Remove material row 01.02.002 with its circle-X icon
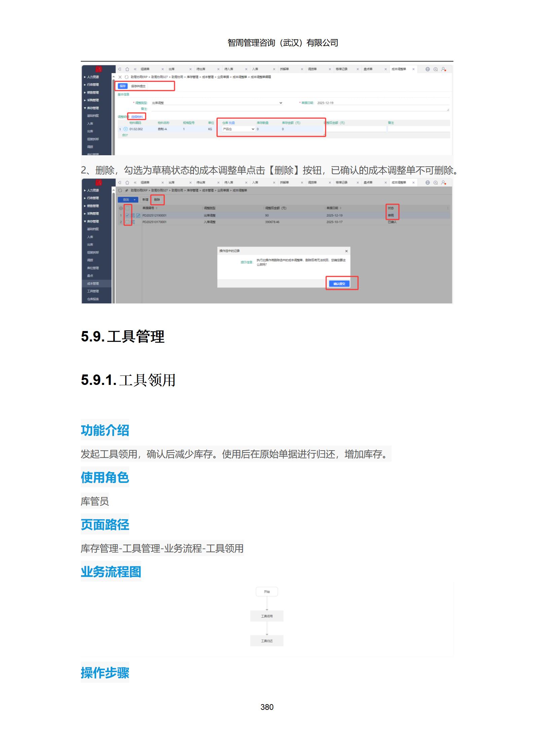Screen dimensions: 534x756 [126, 129]
